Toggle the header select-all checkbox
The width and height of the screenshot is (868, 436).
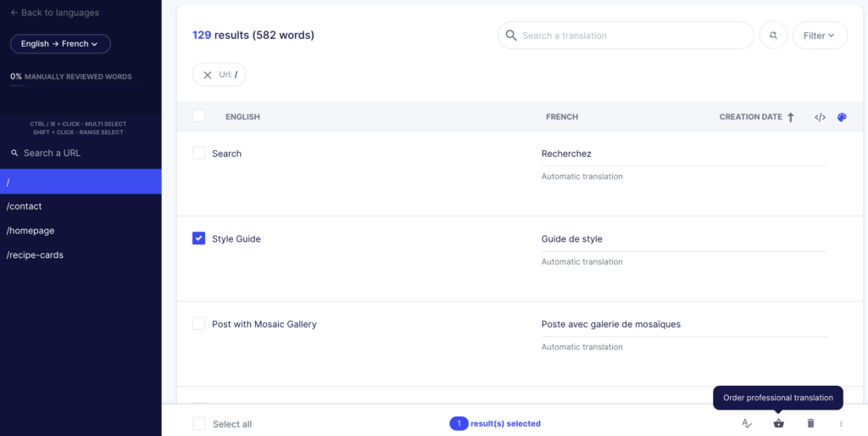click(198, 116)
